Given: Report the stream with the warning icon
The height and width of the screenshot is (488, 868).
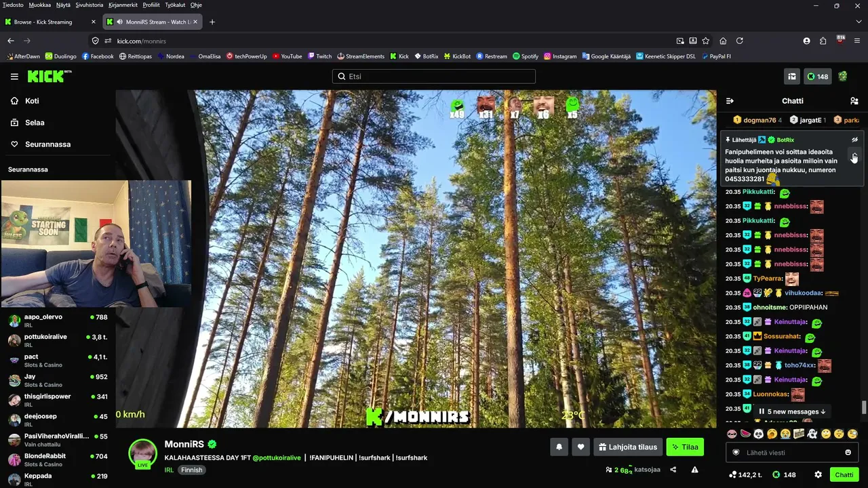Looking at the screenshot, I should [694, 470].
